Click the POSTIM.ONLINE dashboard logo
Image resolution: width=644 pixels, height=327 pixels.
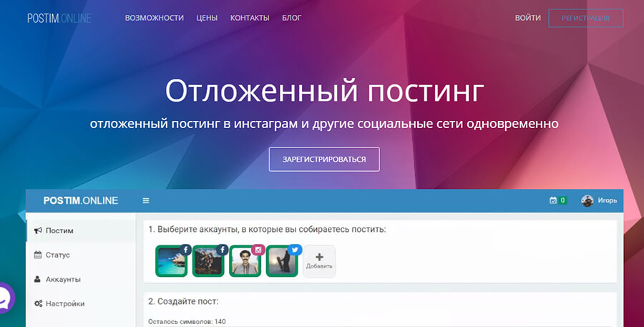click(81, 200)
